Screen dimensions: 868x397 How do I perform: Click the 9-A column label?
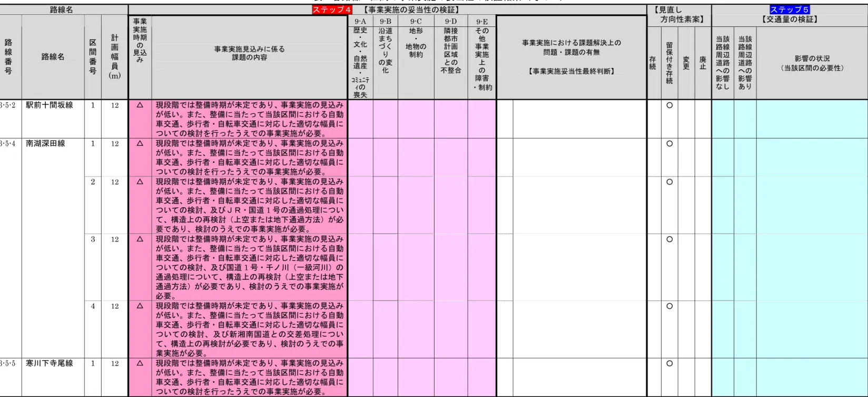(x=360, y=22)
